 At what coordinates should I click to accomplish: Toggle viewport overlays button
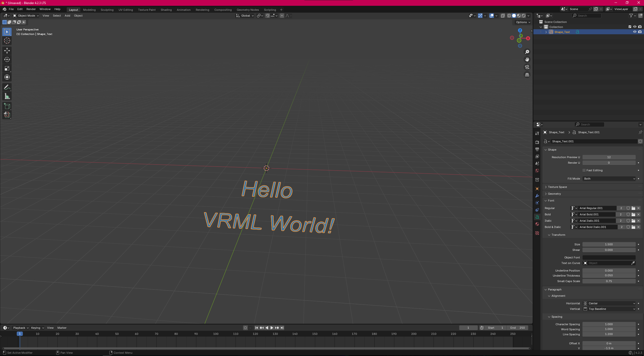point(491,16)
